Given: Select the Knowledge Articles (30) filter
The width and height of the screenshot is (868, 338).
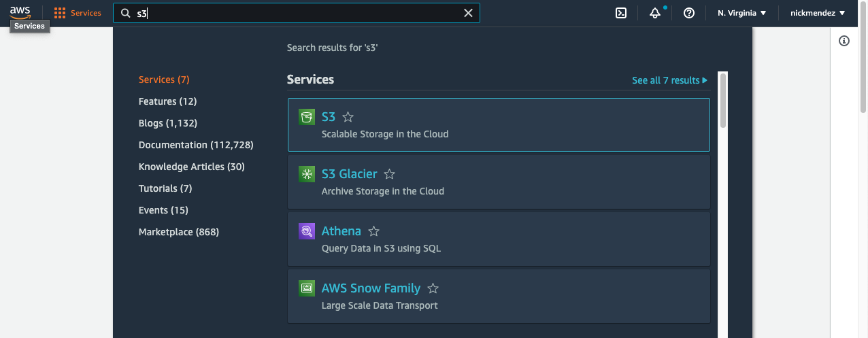Looking at the screenshot, I should click(192, 167).
